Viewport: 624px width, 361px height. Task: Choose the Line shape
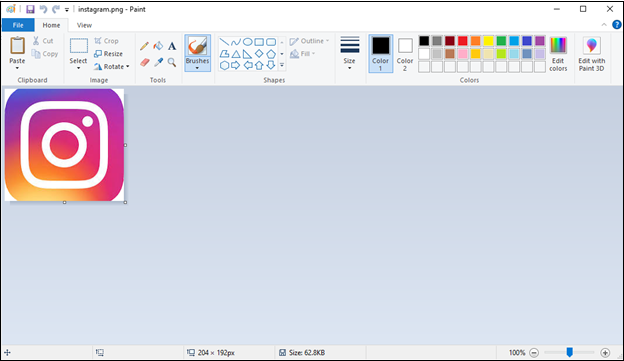coord(224,42)
